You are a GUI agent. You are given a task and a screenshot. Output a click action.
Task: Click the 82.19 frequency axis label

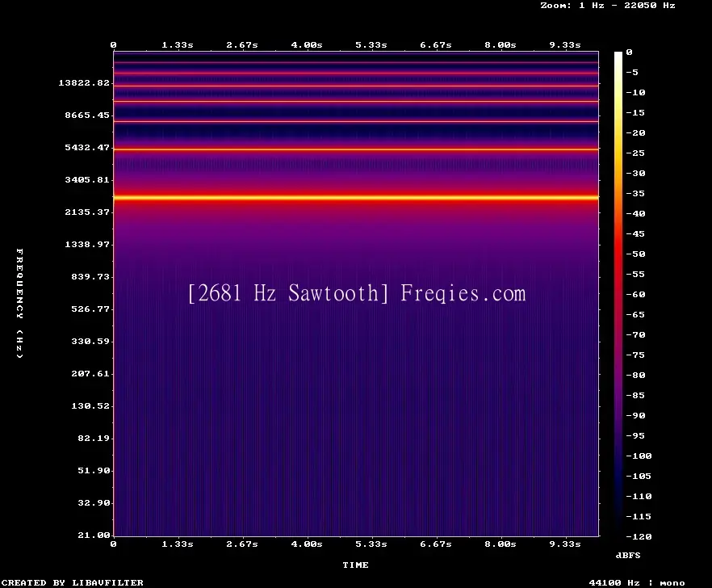94,438
